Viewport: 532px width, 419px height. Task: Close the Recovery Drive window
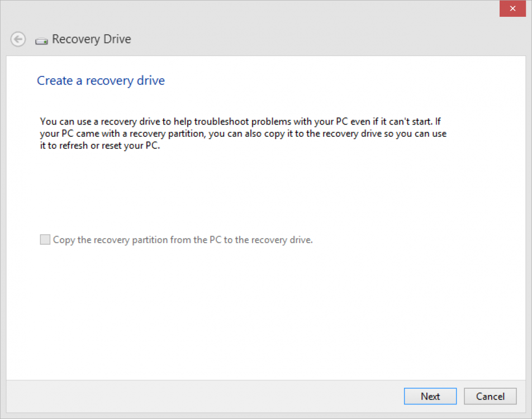(x=515, y=8)
